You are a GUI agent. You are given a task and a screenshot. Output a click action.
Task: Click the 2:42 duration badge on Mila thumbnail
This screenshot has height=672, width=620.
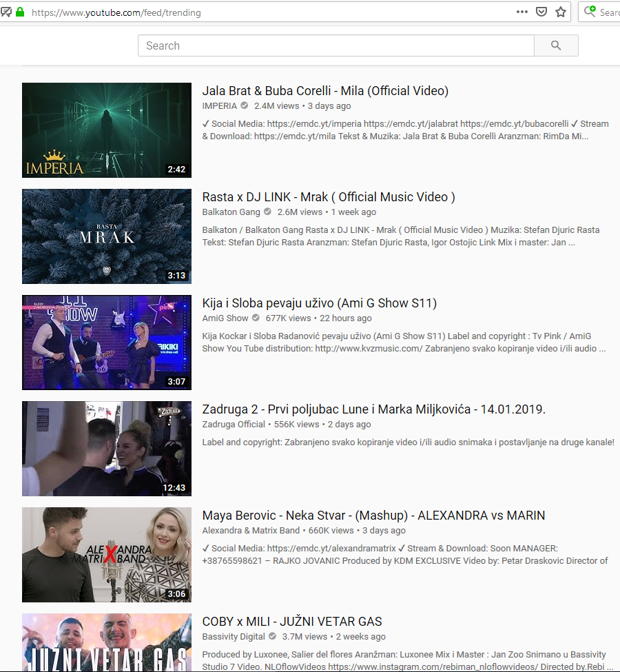(176, 170)
